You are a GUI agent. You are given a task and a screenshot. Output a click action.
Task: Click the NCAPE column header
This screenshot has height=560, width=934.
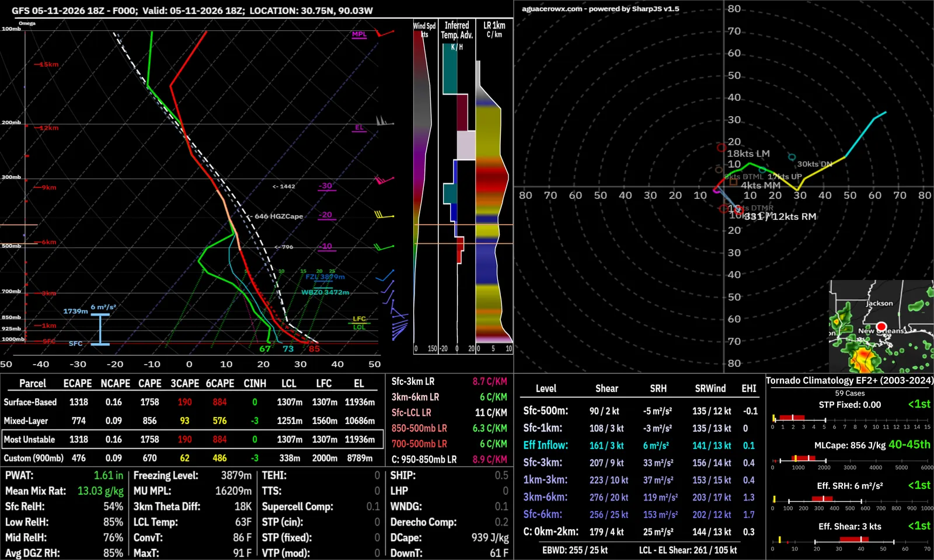[116, 383]
